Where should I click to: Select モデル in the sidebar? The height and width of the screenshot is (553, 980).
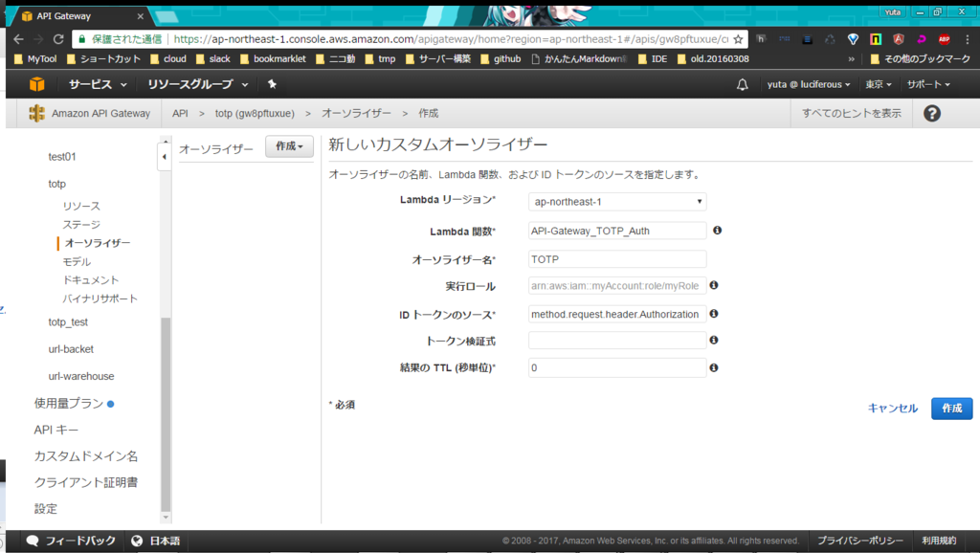(77, 261)
